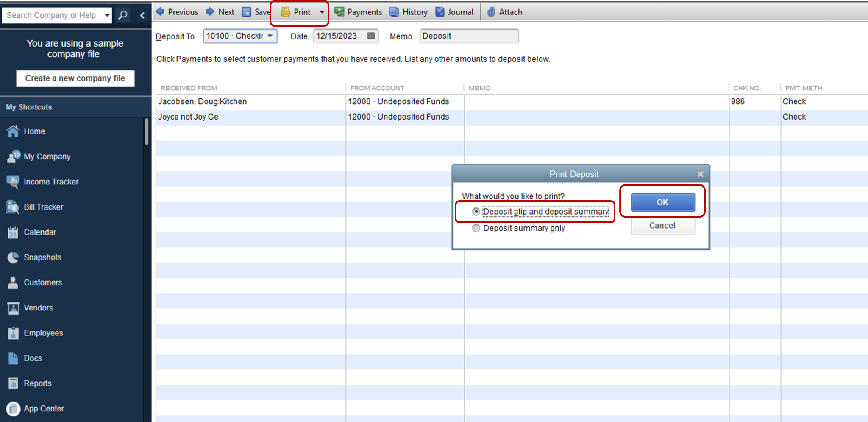868x422 pixels.
Task: Click Create a new company file
Action: (x=75, y=78)
